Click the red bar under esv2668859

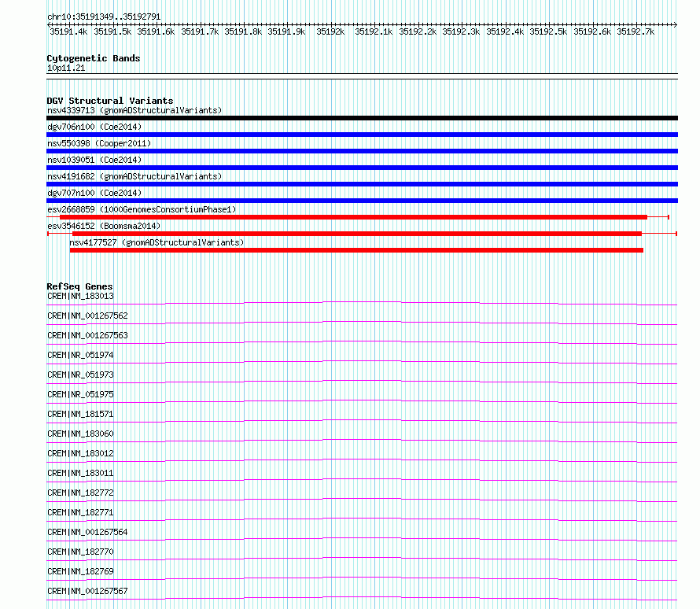click(354, 217)
